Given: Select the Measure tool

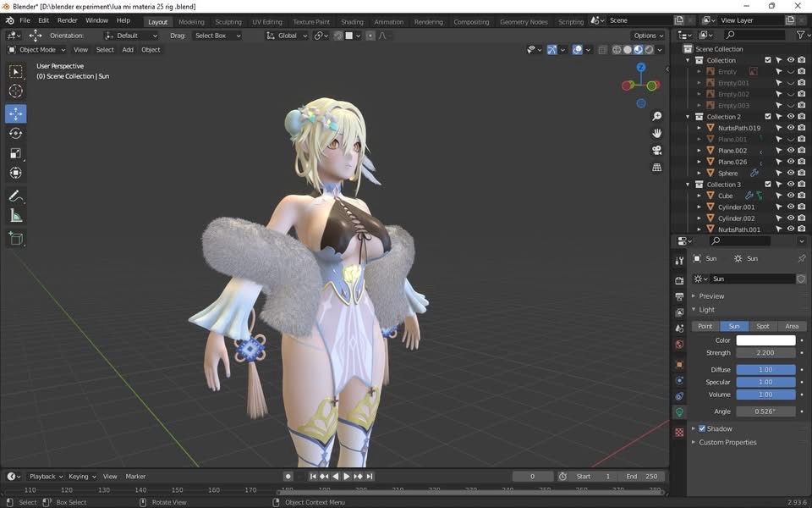Looking at the screenshot, I should click(x=16, y=216).
